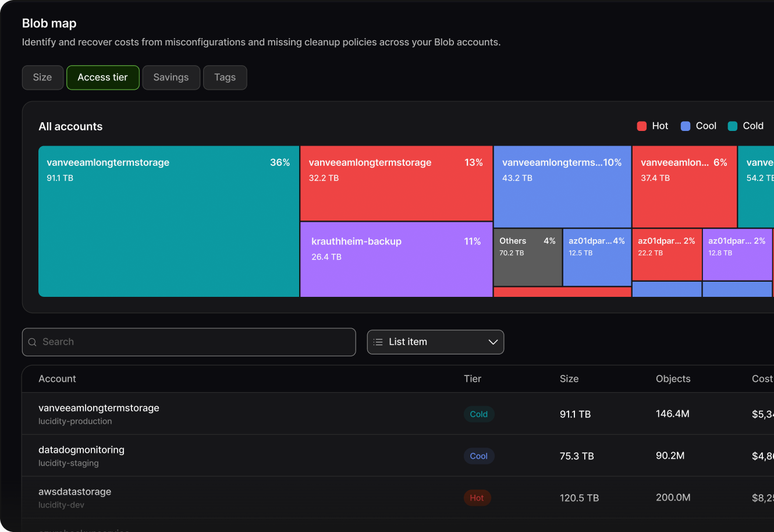Click the 120.5 TB size cell

click(579, 498)
